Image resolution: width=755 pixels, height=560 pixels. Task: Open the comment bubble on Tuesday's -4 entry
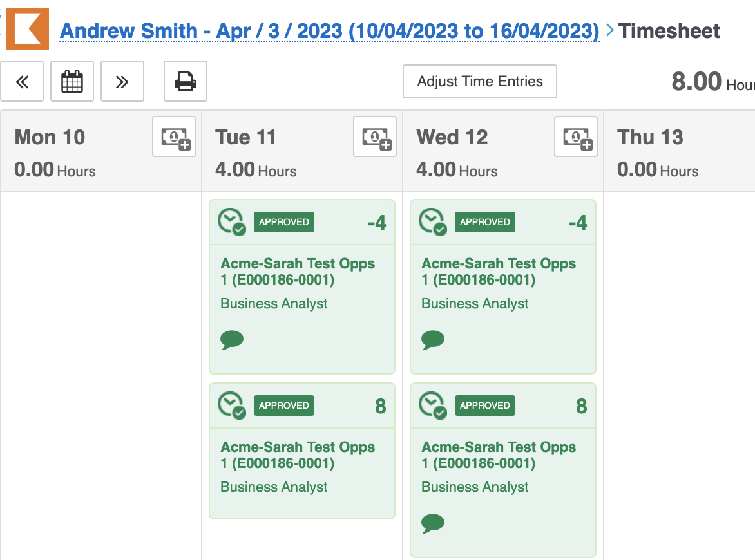coord(232,340)
